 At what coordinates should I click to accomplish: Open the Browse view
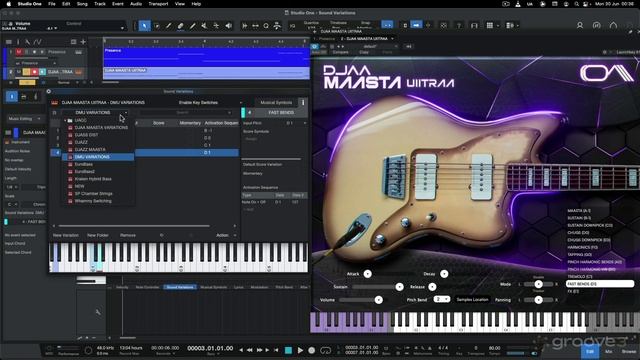[x=629, y=351]
